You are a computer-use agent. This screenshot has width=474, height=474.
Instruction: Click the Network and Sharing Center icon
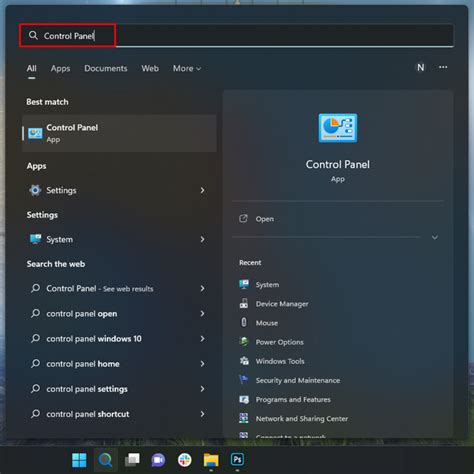[244, 418]
